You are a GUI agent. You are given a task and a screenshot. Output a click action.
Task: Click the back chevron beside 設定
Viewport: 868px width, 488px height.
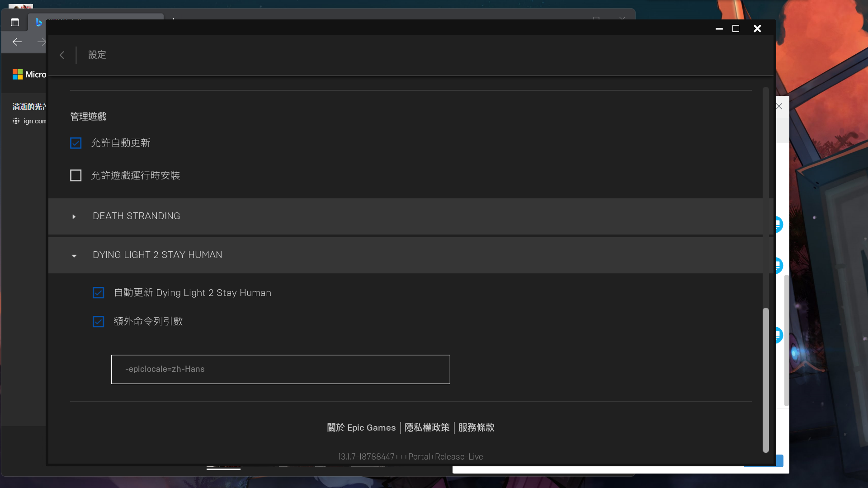62,55
